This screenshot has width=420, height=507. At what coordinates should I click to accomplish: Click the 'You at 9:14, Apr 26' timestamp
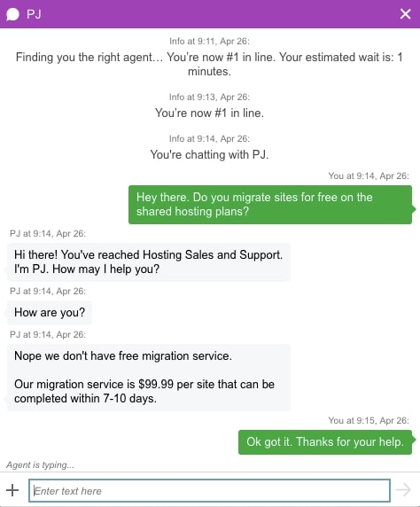(x=369, y=175)
